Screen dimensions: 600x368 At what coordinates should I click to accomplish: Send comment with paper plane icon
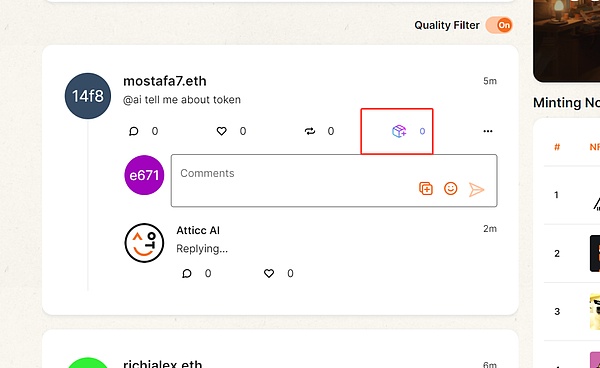point(476,189)
